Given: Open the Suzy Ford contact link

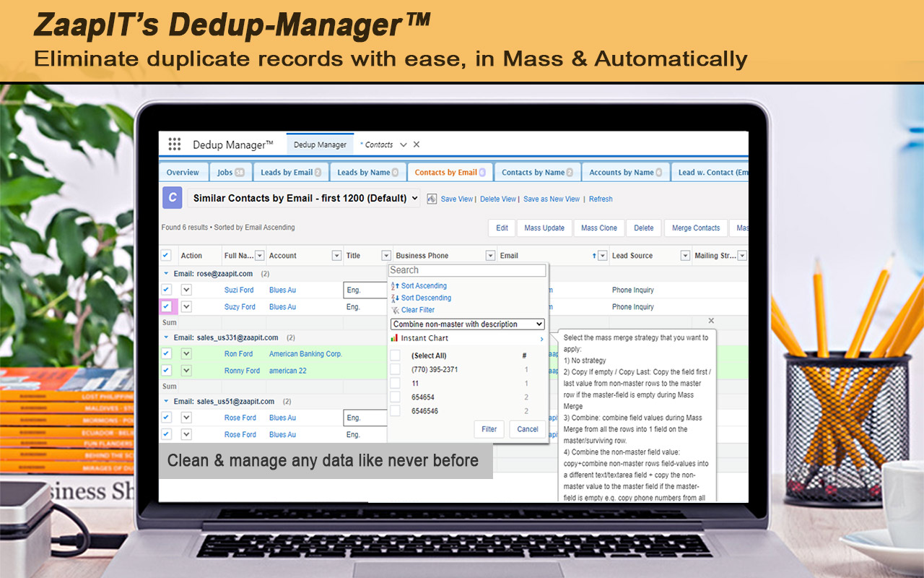Looking at the screenshot, I should [240, 307].
